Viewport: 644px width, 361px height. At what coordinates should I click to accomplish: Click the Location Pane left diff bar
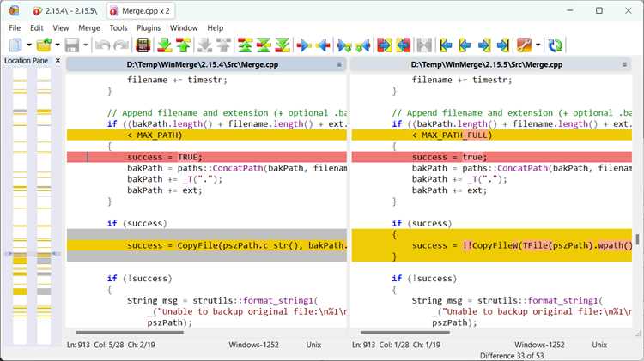pos(20,206)
